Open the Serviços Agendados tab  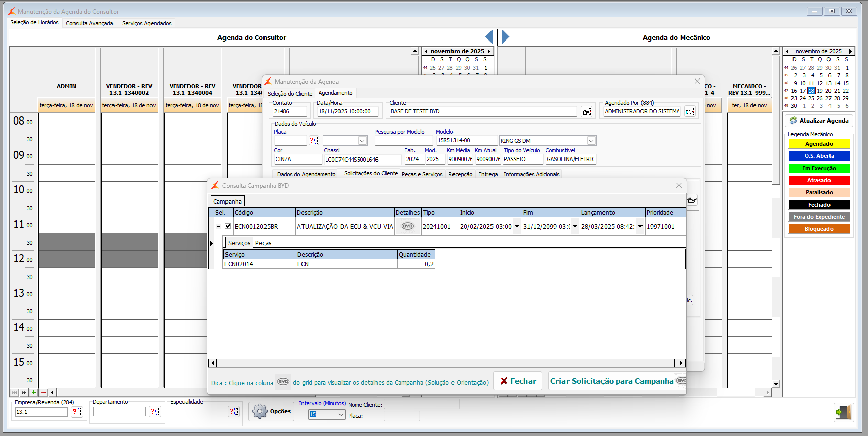pyautogui.click(x=146, y=23)
